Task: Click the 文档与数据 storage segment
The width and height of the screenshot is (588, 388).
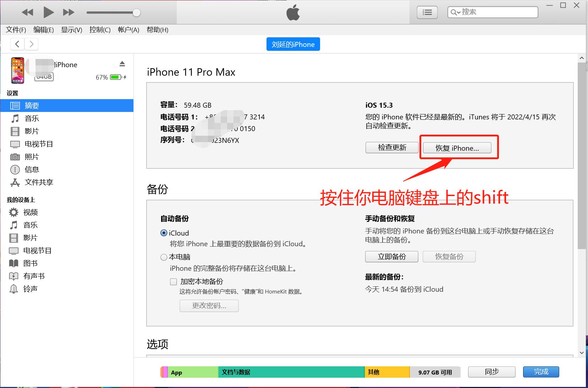Action: tap(291, 372)
